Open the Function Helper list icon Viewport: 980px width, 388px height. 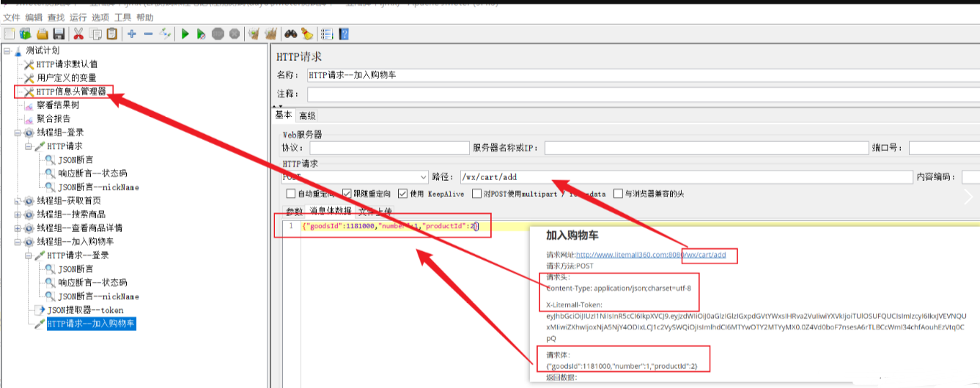coord(327,34)
